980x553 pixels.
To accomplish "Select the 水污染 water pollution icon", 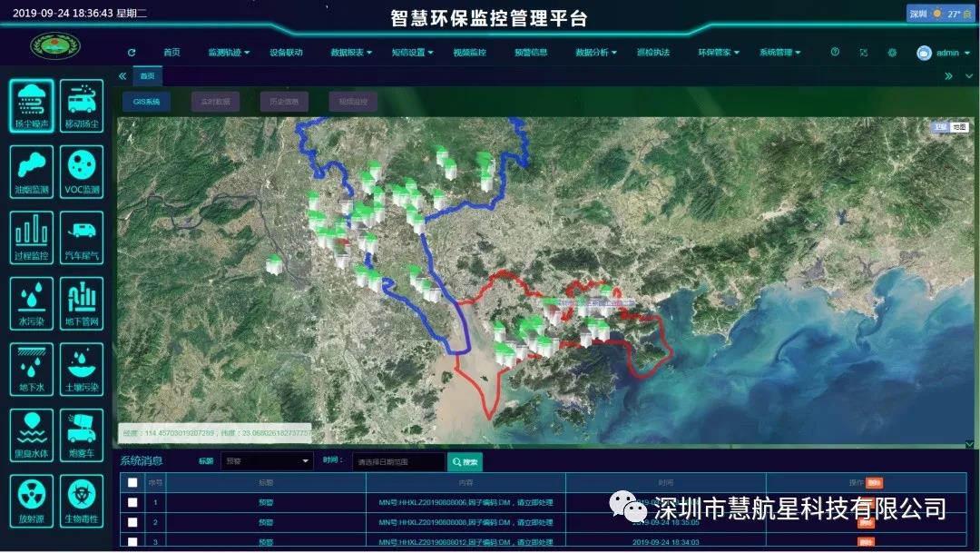I will pos(32,303).
